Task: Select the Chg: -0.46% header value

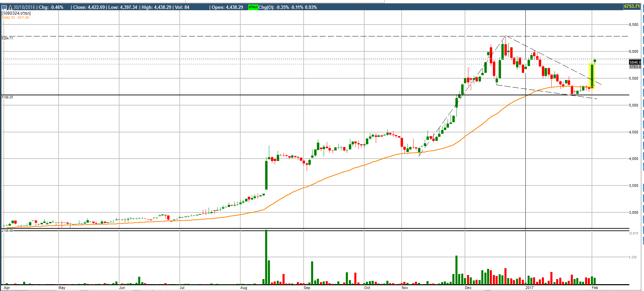Action: tap(51, 7)
